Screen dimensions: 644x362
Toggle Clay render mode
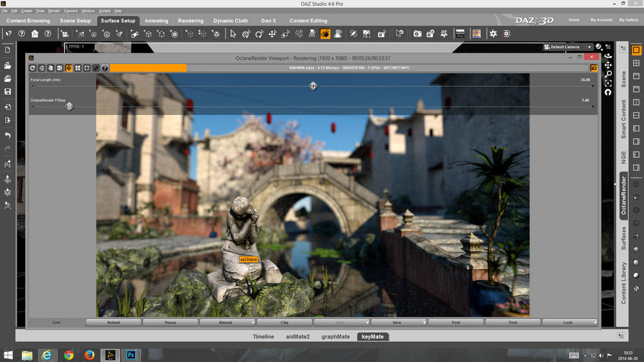click(x=284, y=322)
